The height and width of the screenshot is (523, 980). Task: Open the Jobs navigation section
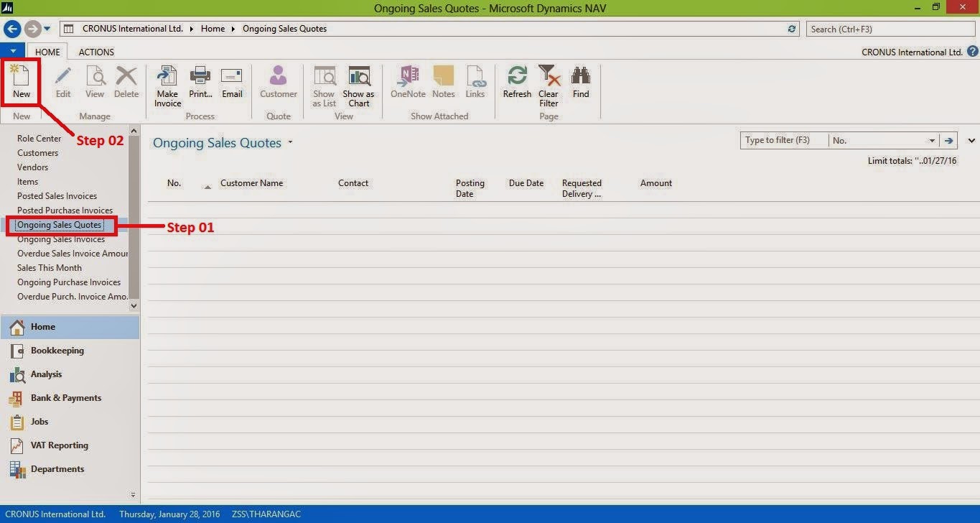pyautogui.click(x=70, y=422)
